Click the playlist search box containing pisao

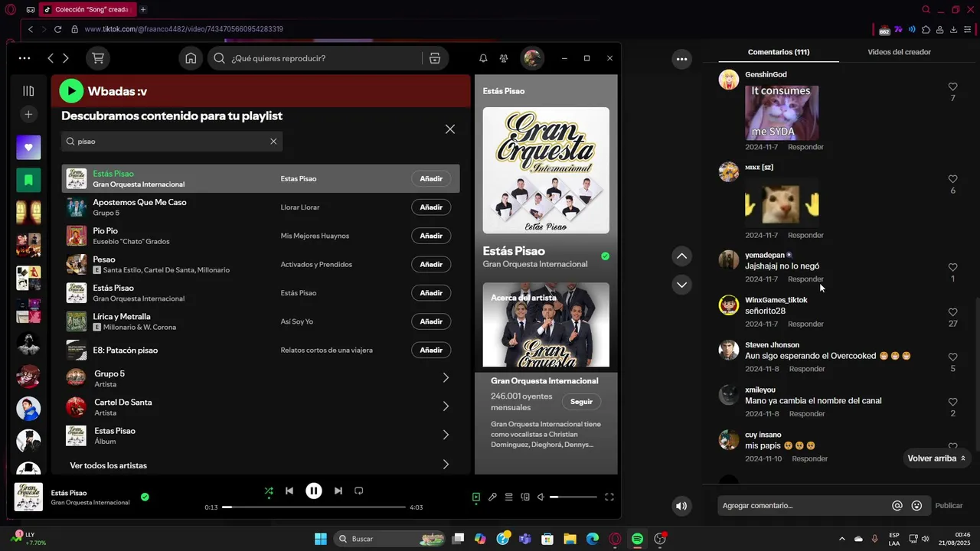point(171,142)
